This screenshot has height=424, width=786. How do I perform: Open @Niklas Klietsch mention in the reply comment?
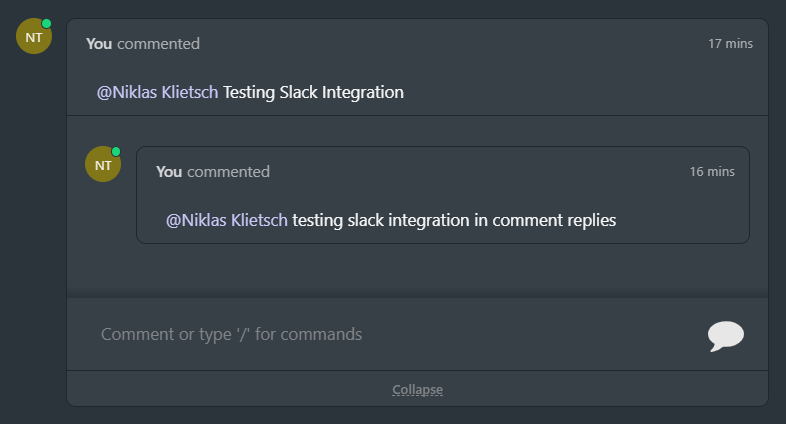[227, 220]
